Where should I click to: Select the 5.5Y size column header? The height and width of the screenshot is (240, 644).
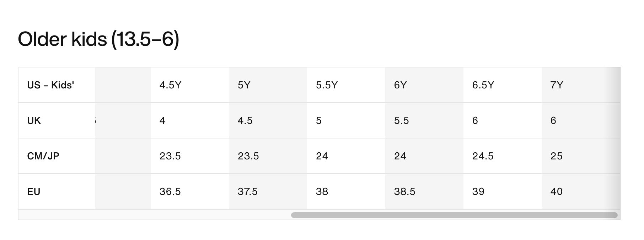point(327,85)
